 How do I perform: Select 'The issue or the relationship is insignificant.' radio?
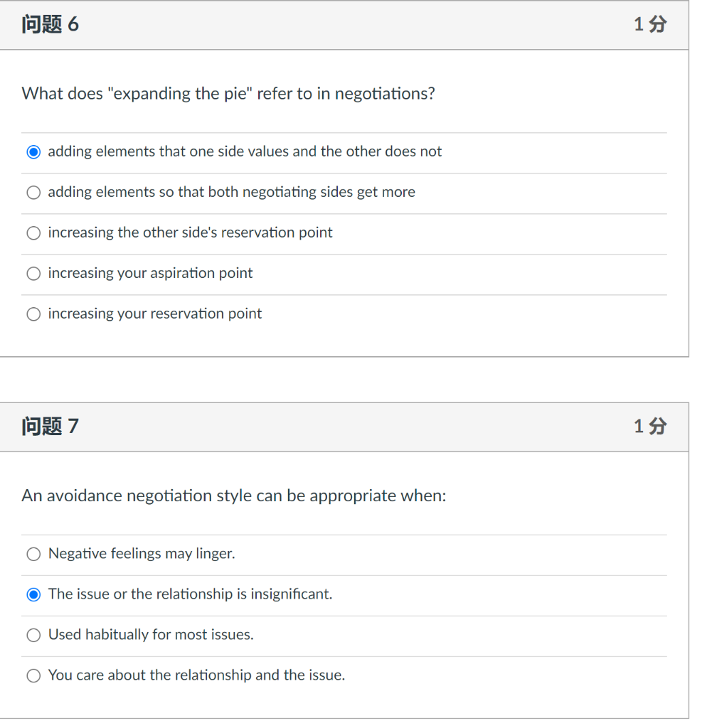33,595
